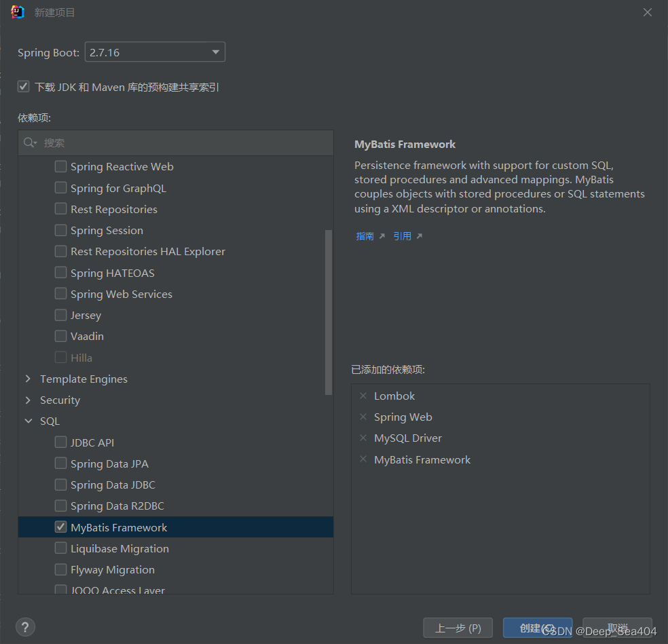The image size is (668, 644).
Task: Close the new project dialog
Action: tap(647, 12)
